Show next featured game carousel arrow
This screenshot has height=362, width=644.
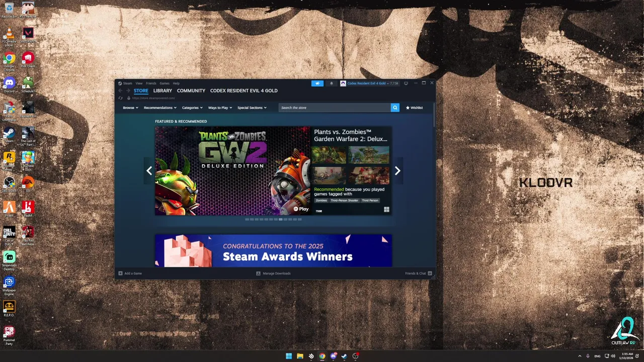point(397,171)
